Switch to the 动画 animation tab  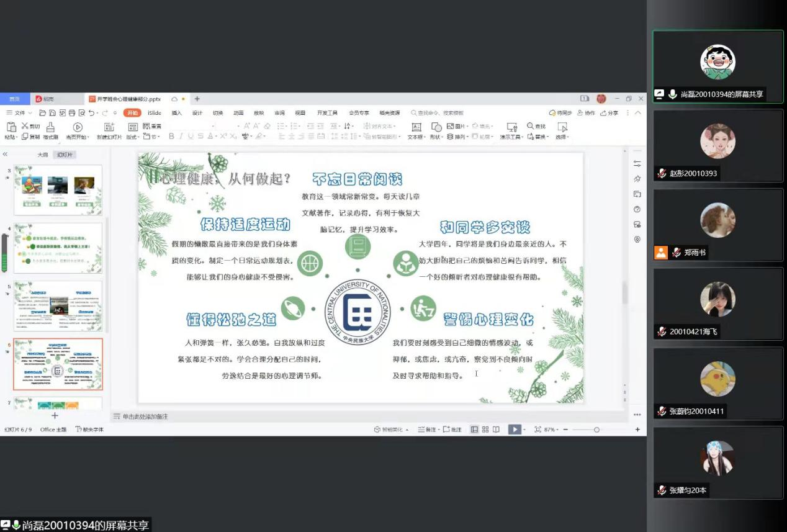coord(238,113)
